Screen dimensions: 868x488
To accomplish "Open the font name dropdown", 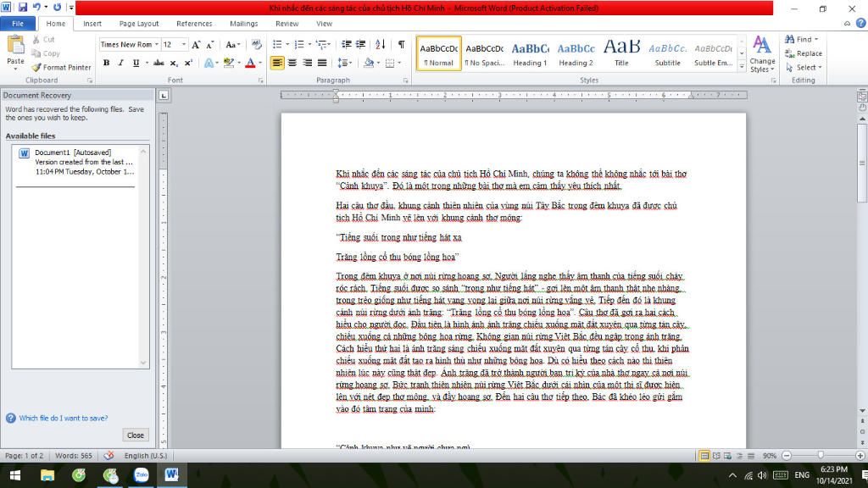I will pyautogui.click(x=157, y=44).
